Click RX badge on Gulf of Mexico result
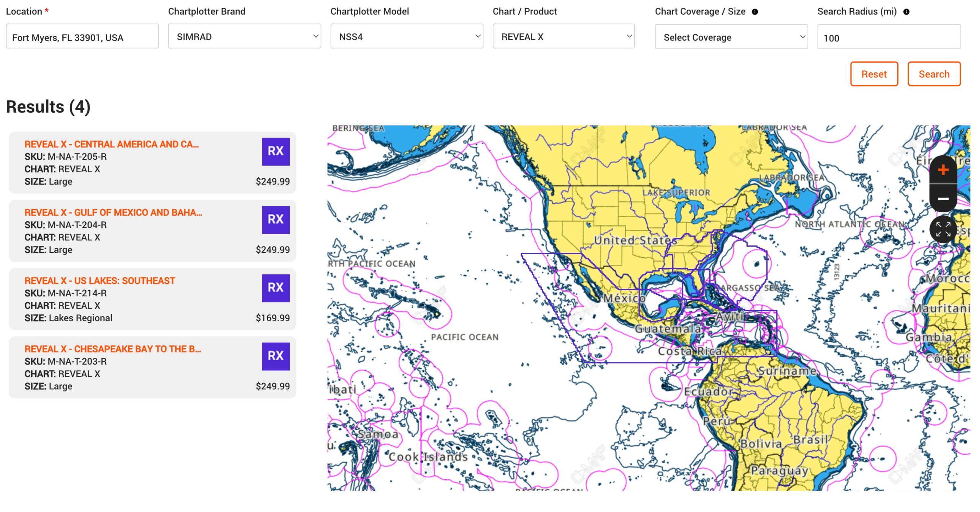Screen dimensions: 980x512 tap(275, 220)
